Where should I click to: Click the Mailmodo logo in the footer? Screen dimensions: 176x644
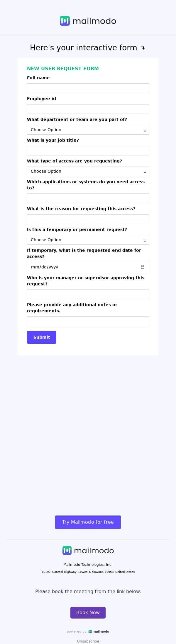tap(88, 550)
